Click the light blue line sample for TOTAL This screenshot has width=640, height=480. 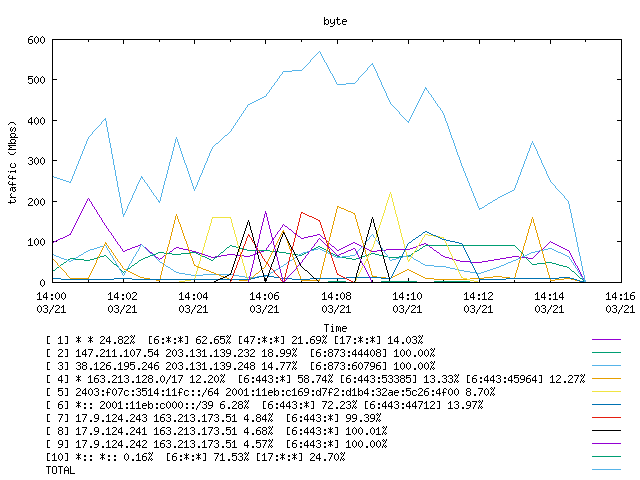point(607,470)
